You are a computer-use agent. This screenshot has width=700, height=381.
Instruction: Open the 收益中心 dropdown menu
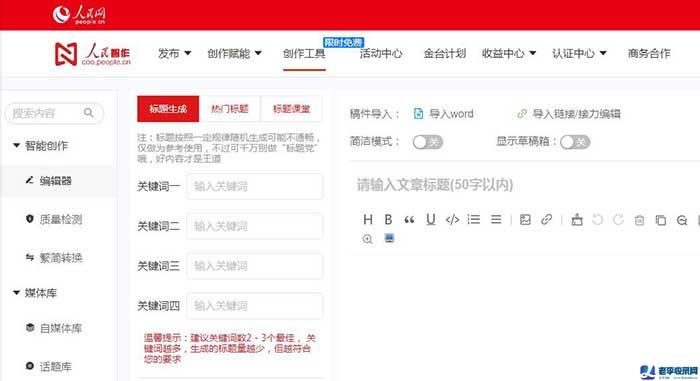tap(509, 54)
